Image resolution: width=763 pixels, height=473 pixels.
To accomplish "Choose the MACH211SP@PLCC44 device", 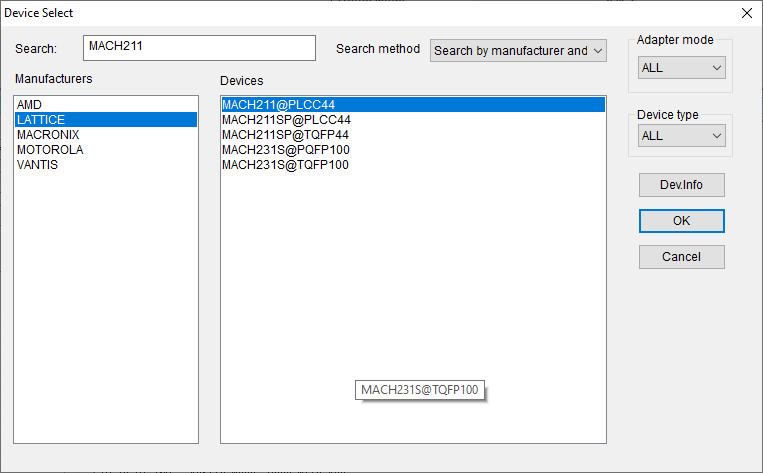I will pyautogui.click(x=286, y=120).
